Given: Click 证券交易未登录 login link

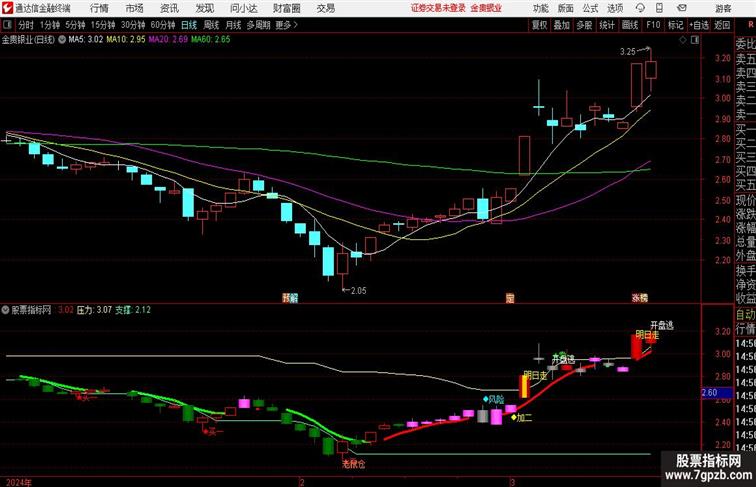Looking at the screenshot, I should pos(438,8).
